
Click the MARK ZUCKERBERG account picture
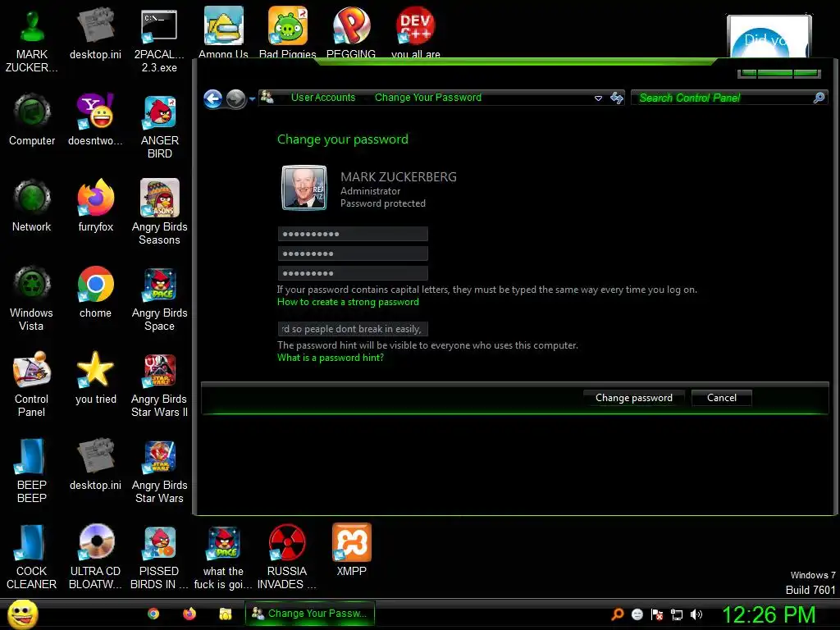[x=304, y=188]
